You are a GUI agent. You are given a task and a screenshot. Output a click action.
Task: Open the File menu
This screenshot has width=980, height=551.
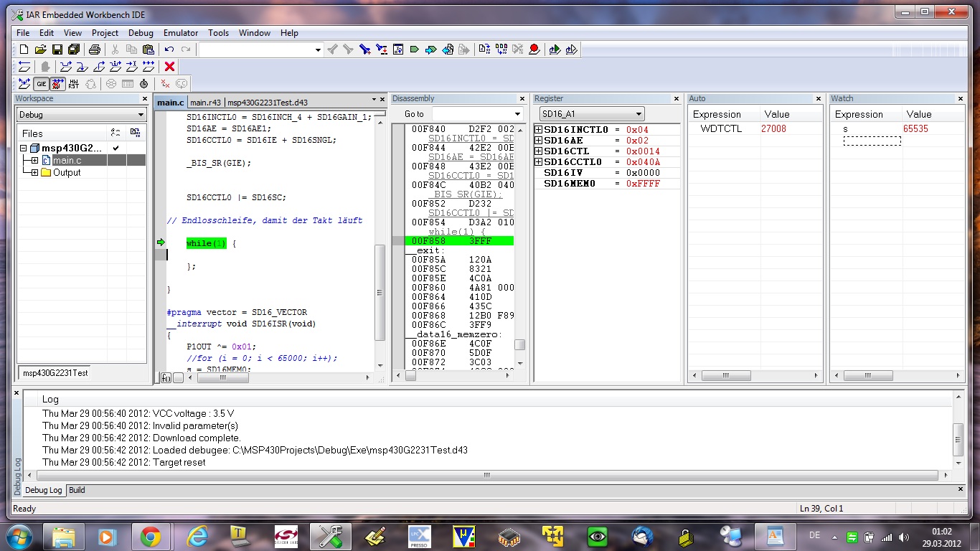click(x=23, y=33)
